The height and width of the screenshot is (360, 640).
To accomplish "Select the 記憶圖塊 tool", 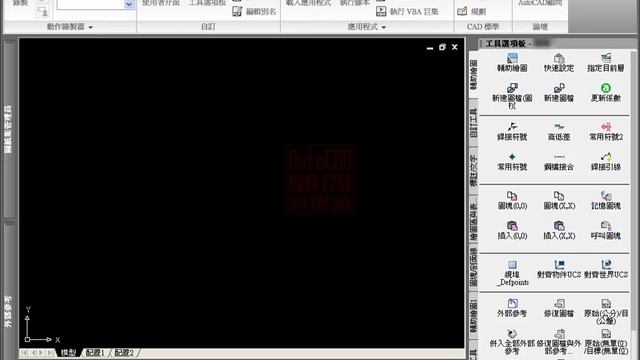I will coord(606,201).
